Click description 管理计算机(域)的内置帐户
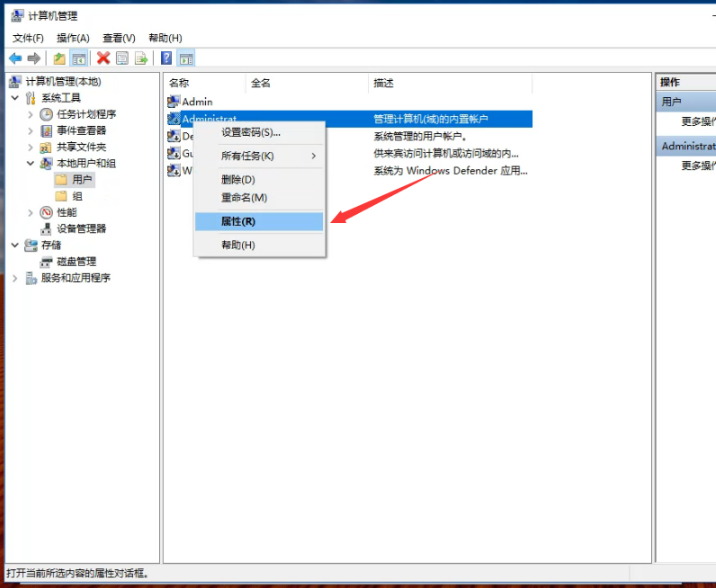This screenshot has height=588, width=716. [x=431, y=120]
